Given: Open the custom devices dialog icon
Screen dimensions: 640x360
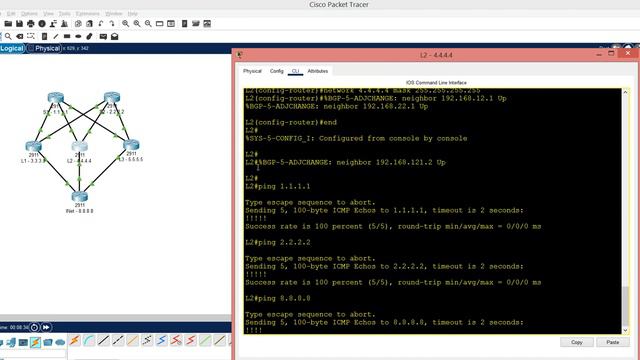Looking at the screenshot, I should pyautogui.click(x=171, y=24).
